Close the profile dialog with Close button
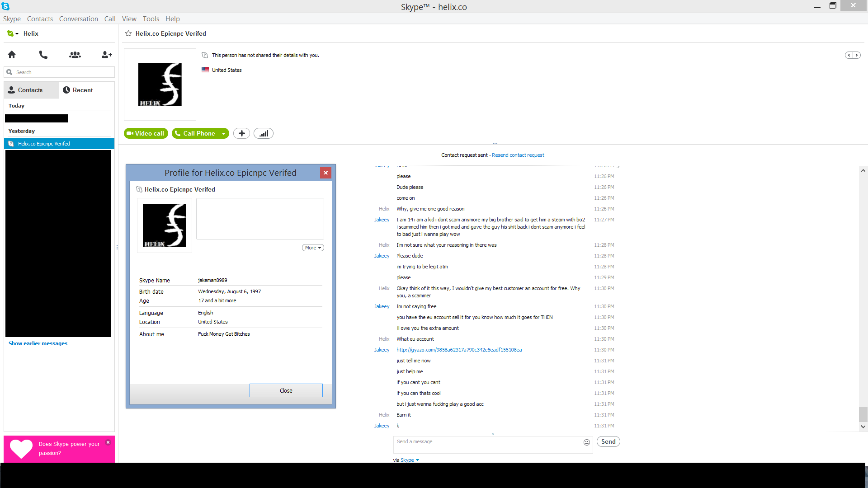868x488 pixels. pyautogui.click(x=286, y=390)
